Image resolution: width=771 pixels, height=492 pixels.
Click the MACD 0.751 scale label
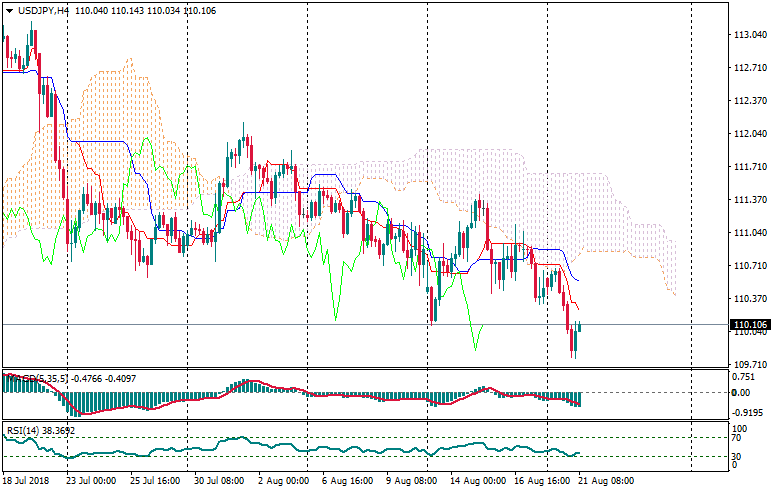point(746,377)
